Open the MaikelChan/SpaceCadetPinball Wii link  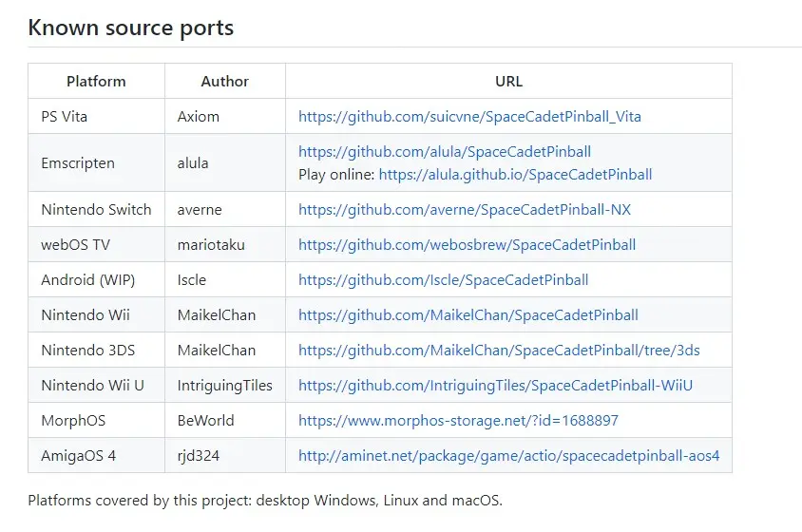(468, 315)
